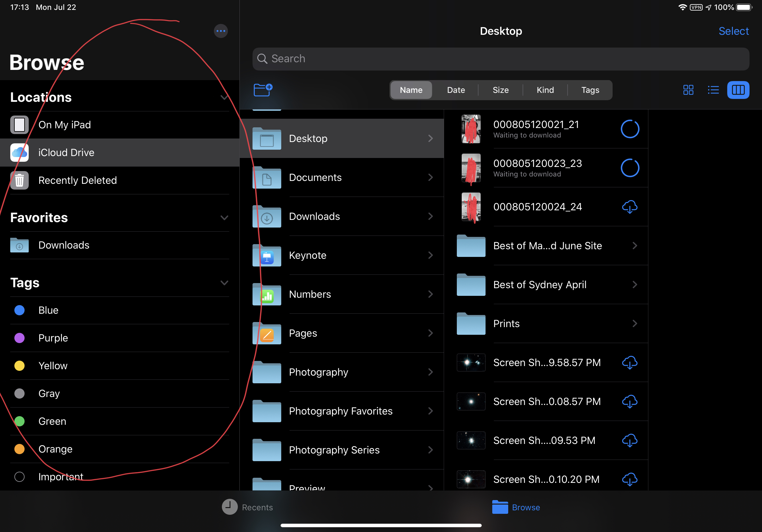Collapse the Favorites section

[x=224, y=218]
